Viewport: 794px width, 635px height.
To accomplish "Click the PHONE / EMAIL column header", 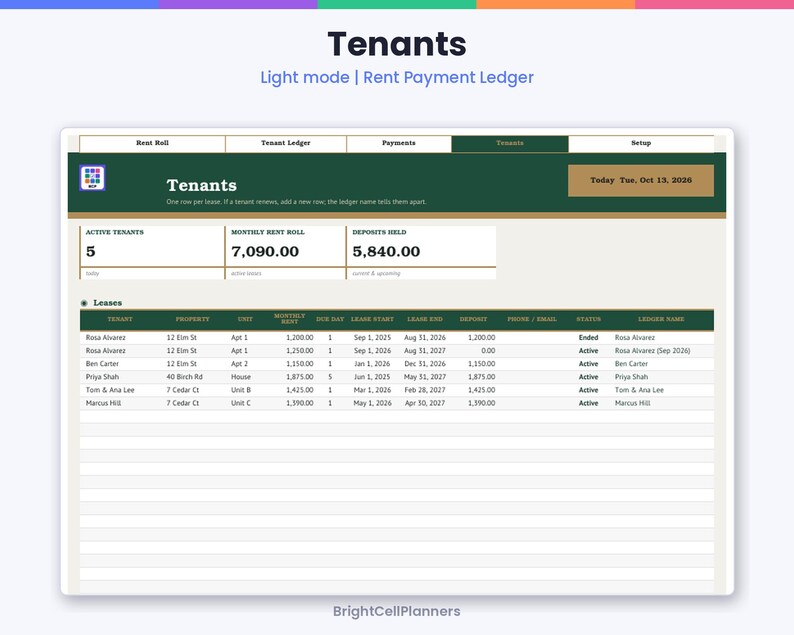I will coord(532,319).
